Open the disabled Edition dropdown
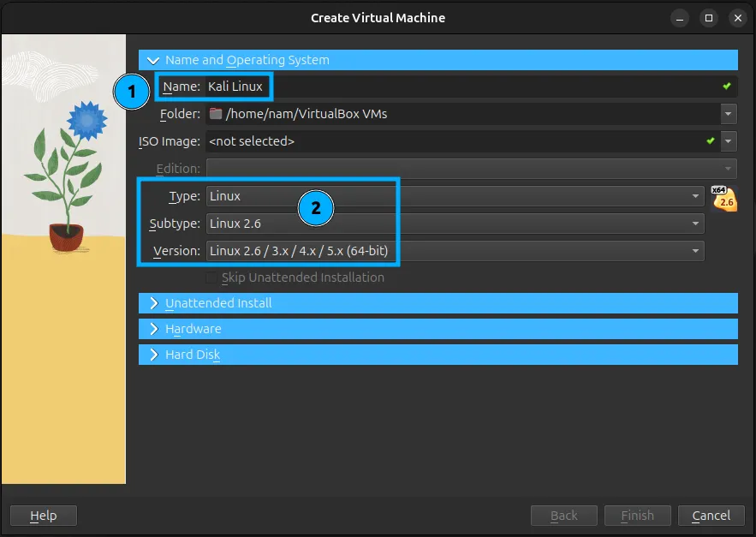Screen dimensions: 756x537 (472, 169)
